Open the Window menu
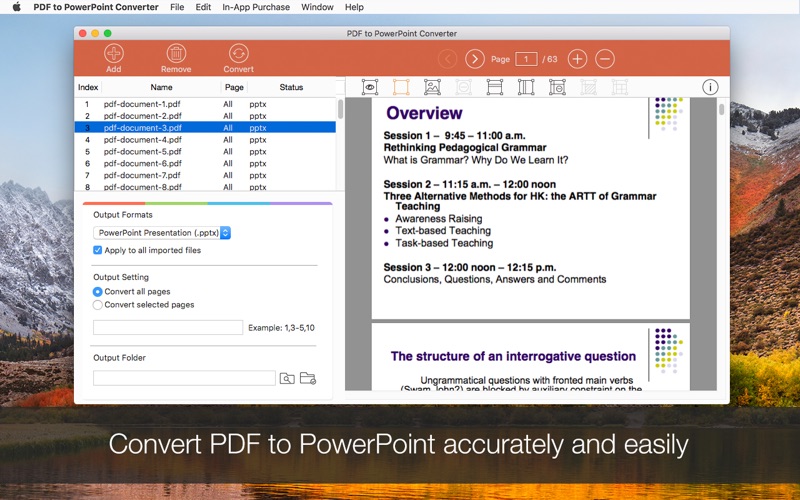Viewport: 800px width, 500px height. point(317,7)
